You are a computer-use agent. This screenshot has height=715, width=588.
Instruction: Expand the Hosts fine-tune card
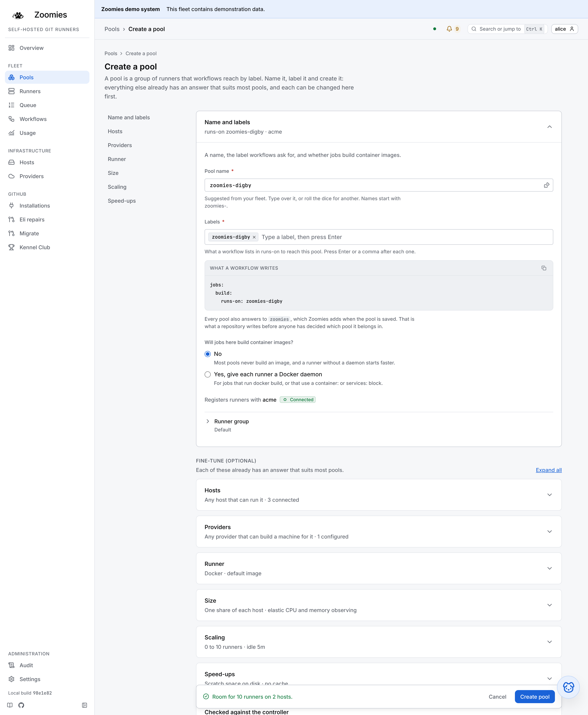379,495
